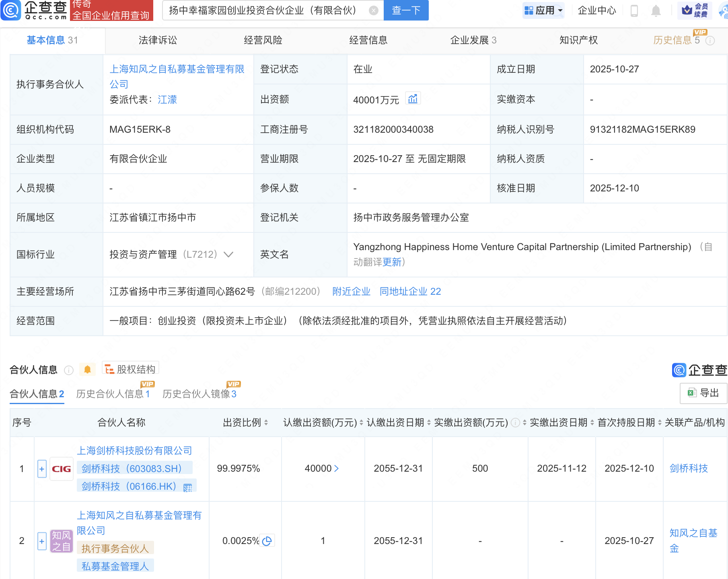
Task: Export the table with 导出 button
Action: [703, 393]
